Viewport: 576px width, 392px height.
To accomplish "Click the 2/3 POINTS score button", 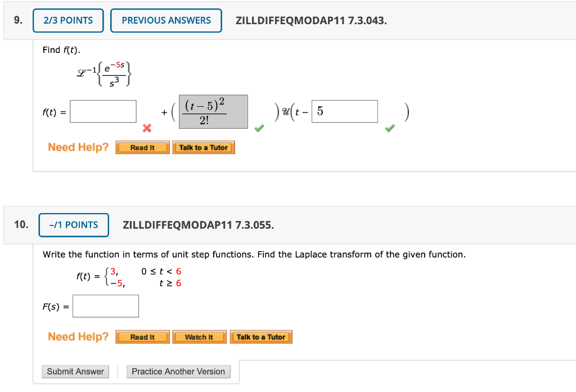I will [67, 20].
